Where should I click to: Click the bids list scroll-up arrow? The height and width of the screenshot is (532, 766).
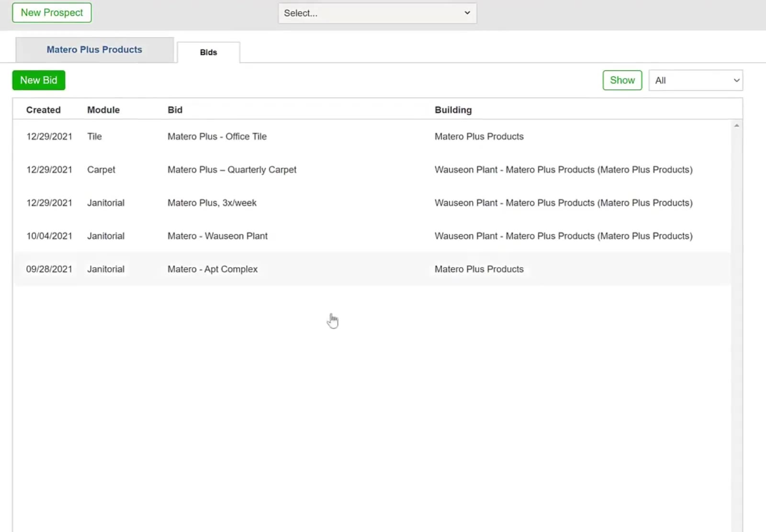[x=737, y=125]
